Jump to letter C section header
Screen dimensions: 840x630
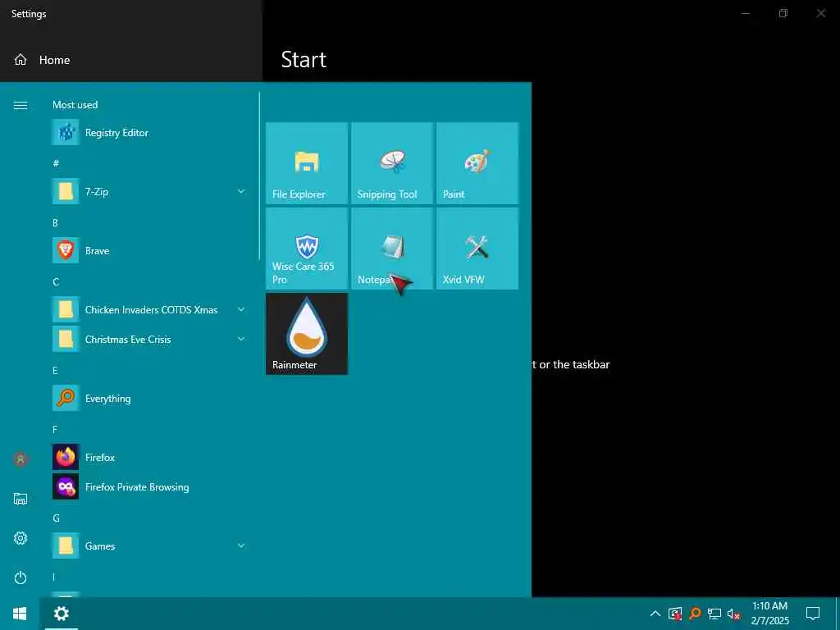[56, 282]
